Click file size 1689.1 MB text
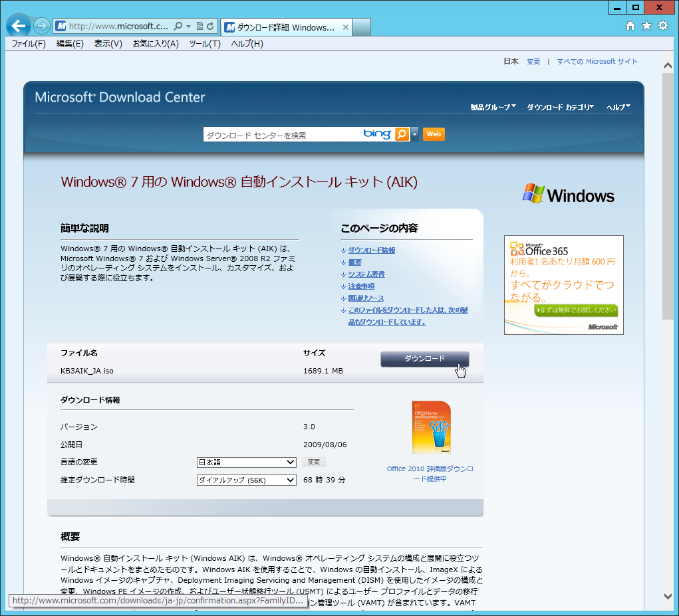The height and width of the screenshot is (616, 679). click(323, 371)
